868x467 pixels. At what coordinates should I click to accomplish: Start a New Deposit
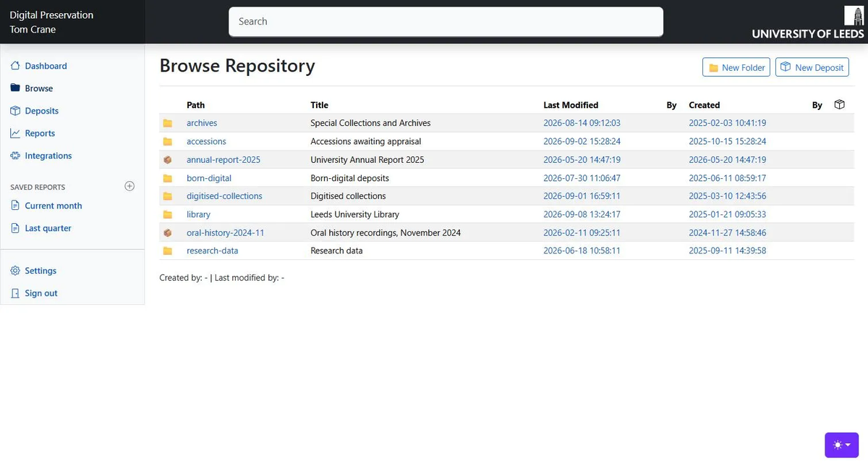(x=812, y=67)
